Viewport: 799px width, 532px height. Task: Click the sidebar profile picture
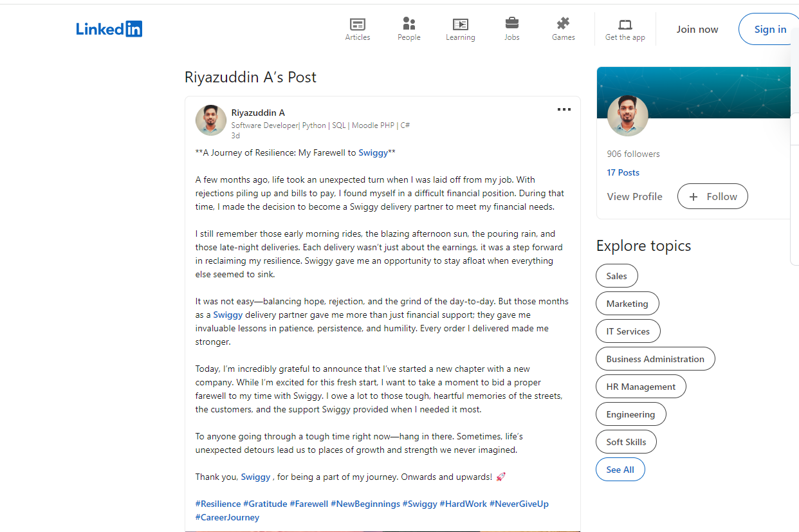coord(627,116)
